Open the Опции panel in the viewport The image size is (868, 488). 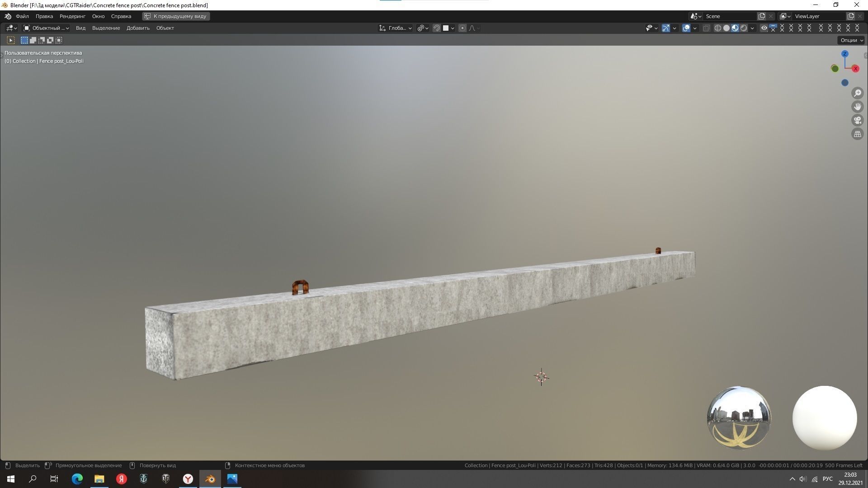(x=850, y=40)
